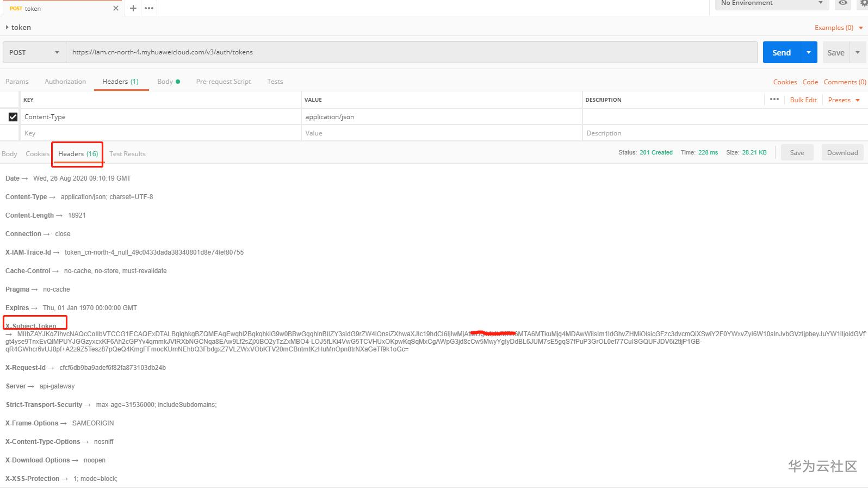Switch to the Tests tab
This screenshot has height=488, width=868.
pyautogui.click(x=275, y=82)
